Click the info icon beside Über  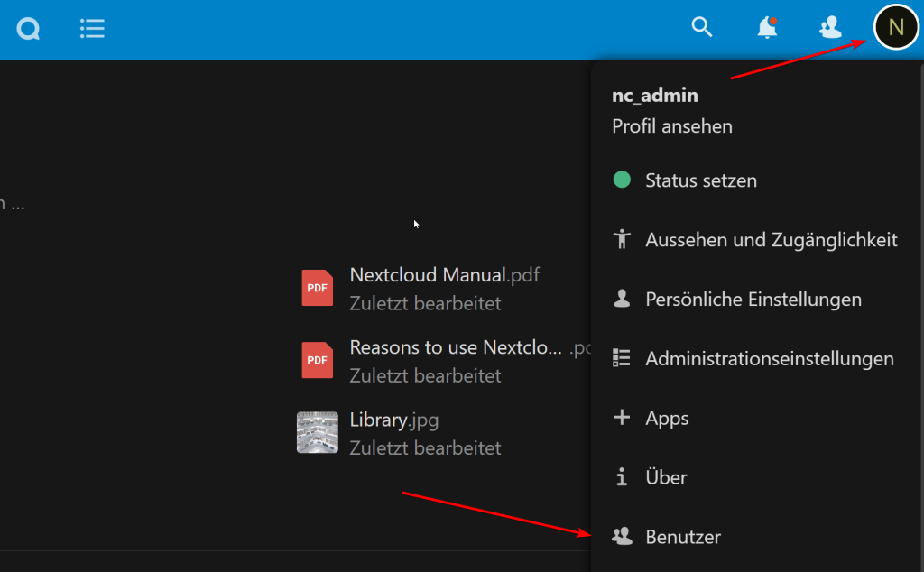(x=622, y=477)
